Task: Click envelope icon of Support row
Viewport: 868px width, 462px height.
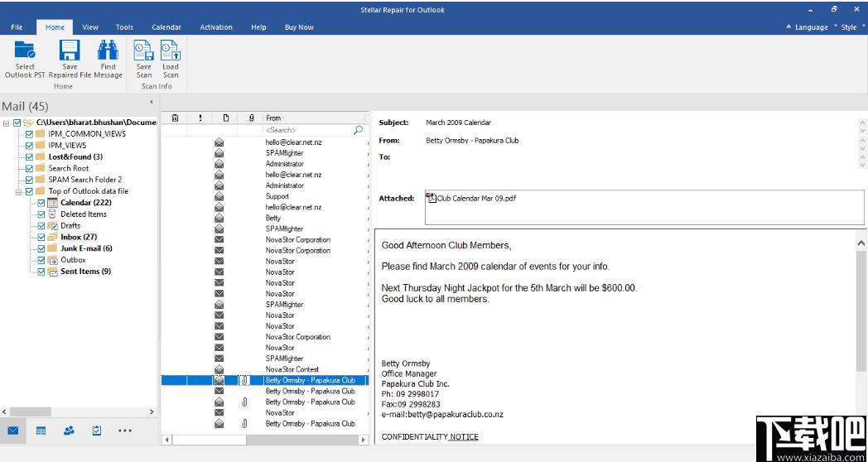Action: click(219, 196)
